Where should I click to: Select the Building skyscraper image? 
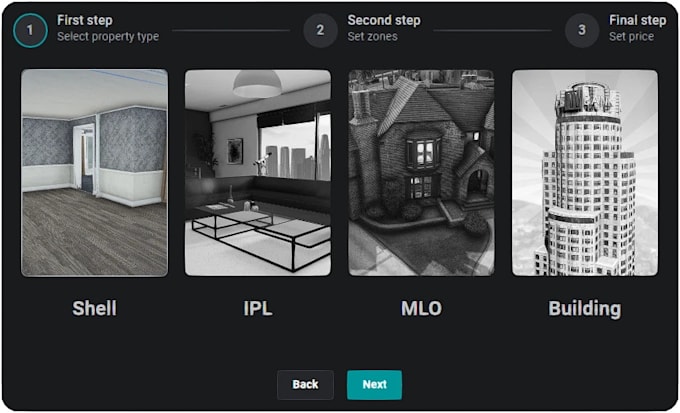585,173
